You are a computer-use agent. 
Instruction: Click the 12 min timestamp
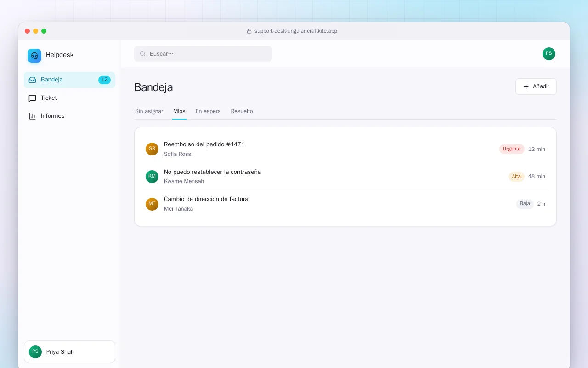pos(537,149)
